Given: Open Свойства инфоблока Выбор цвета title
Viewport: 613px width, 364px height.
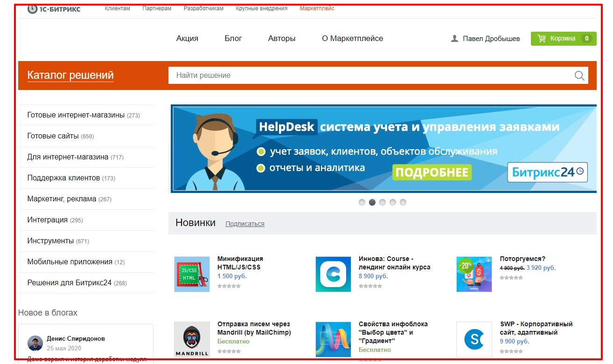Looking at the screenshot, I should pyautogui.click(x=393, y=332).
